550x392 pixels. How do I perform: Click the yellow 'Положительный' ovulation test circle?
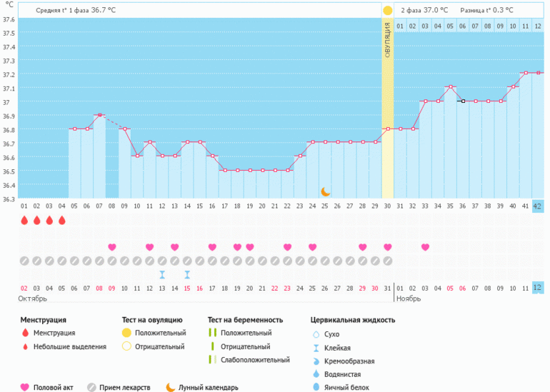tap(126, 333)
